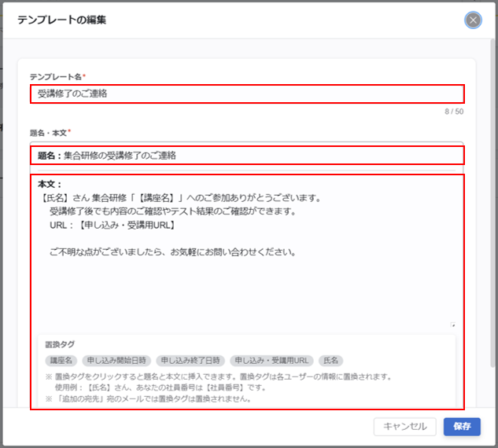Click the dialog's vertical scrollbar
This screenshot has width=498, height=448.
[x=493, y=203]
